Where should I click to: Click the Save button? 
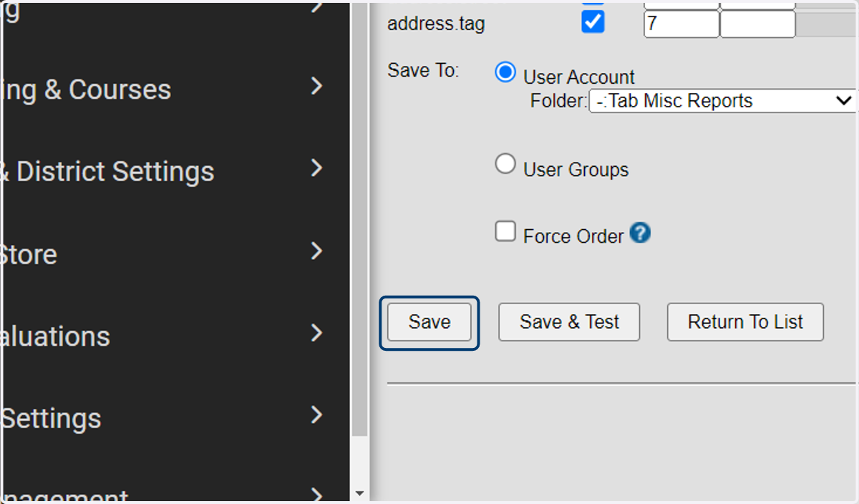click(x=429, y=322)
